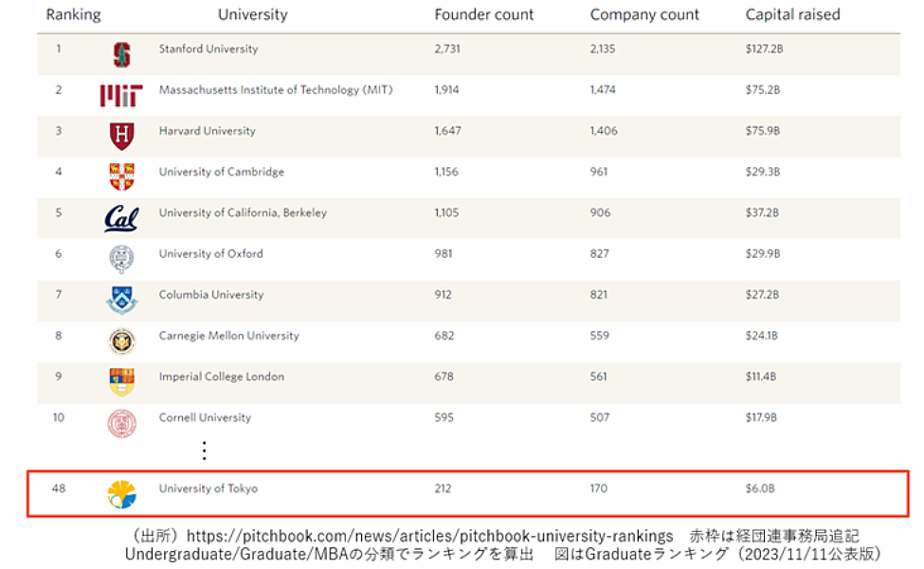Screen dimensions: 924x569
Task: Click the University column header
Action: click(x=253, y=15)
